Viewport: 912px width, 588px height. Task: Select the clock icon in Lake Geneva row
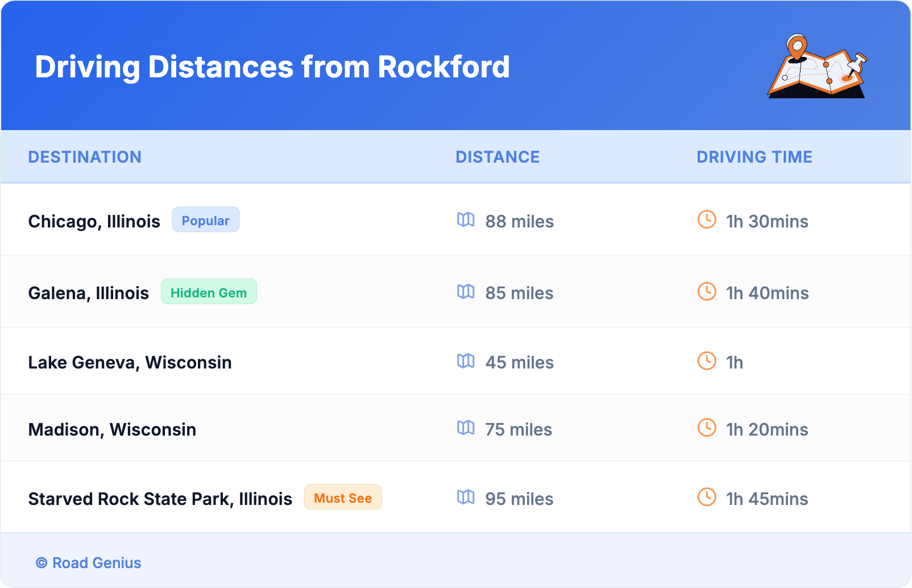click(x=707, y=361)
